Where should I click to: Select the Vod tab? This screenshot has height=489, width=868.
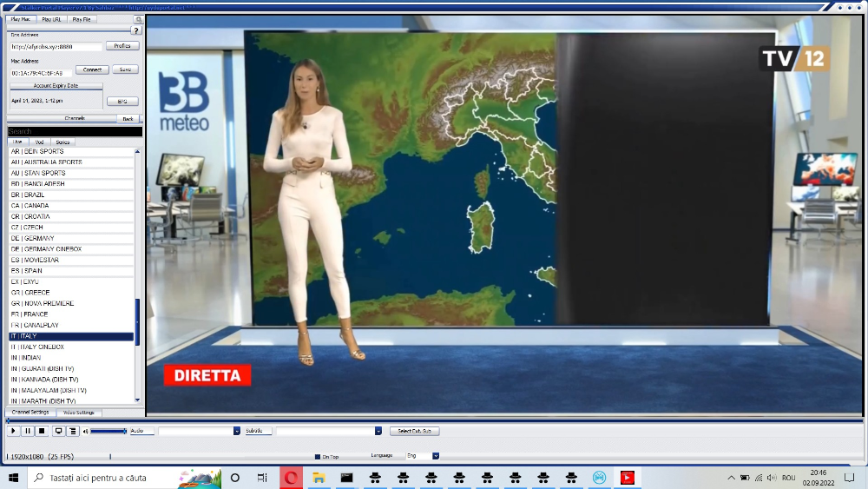pyautogui.click(x=39, y=142)
